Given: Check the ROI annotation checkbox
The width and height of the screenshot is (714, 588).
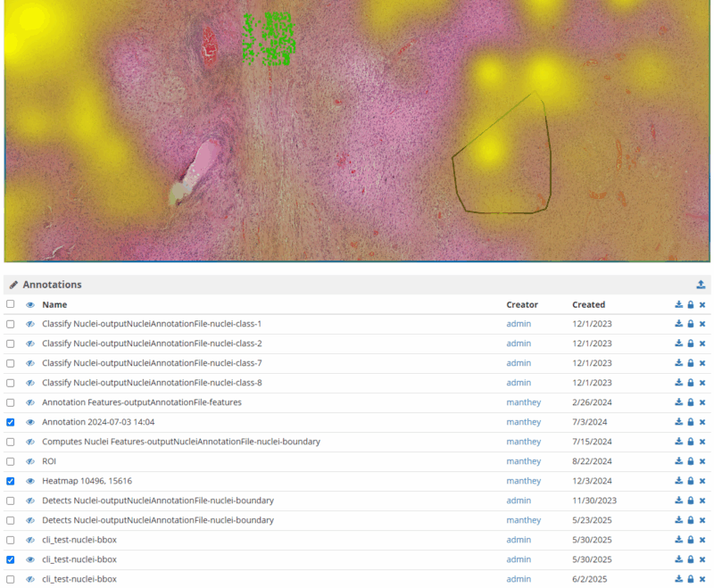Looking at the screenshot, I should (11, 461).
